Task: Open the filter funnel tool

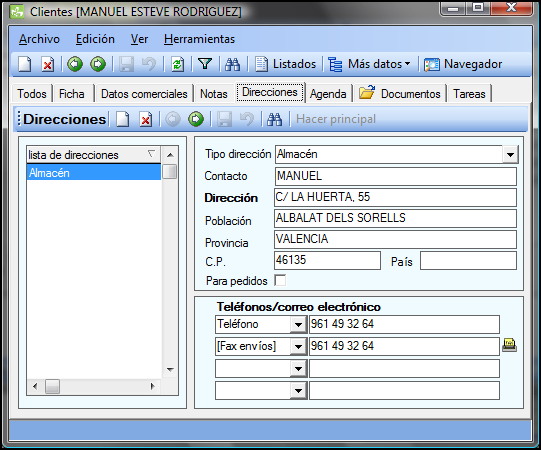Action: [x=205, y=63]
